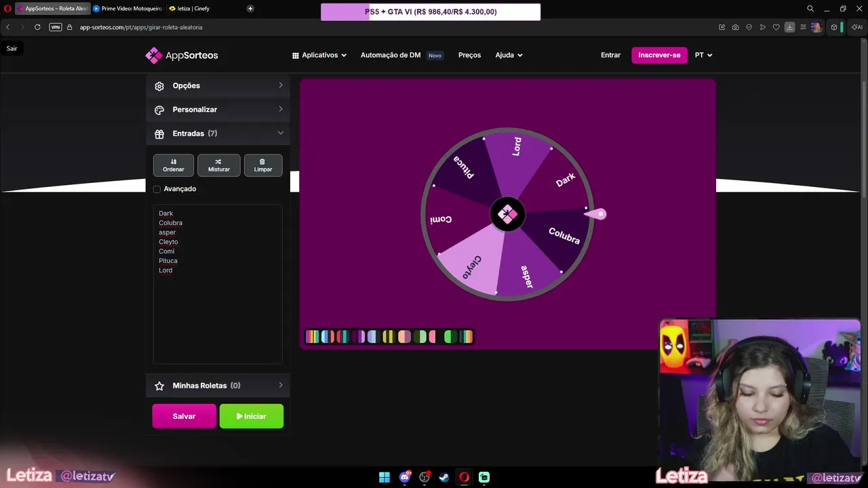Open Discord from the taskbar

[405, 477]
